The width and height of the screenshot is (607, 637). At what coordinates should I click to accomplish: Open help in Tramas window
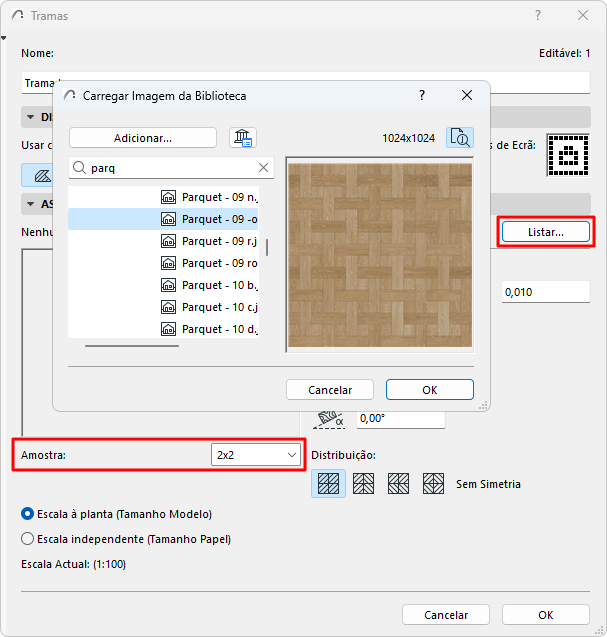[538, 15]
